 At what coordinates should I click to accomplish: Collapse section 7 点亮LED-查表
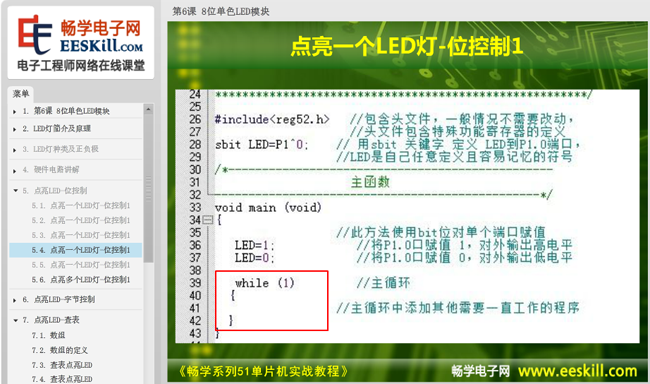point(15,320)
